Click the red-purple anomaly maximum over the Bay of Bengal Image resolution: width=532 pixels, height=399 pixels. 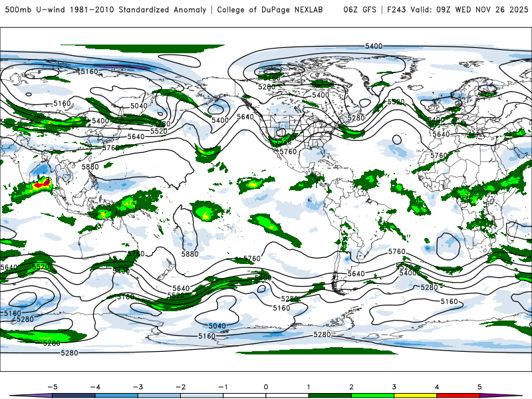(41, 184)
